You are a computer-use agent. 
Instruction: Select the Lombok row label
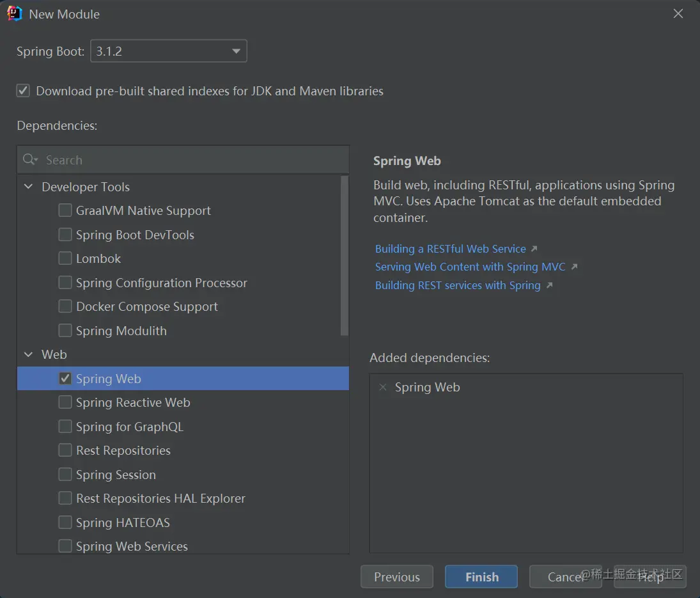(98, 258)
